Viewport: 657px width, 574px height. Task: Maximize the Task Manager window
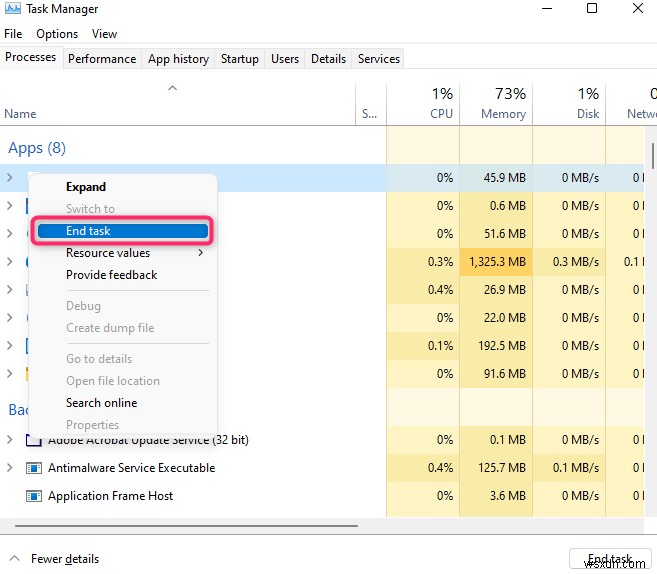(592, 8)
